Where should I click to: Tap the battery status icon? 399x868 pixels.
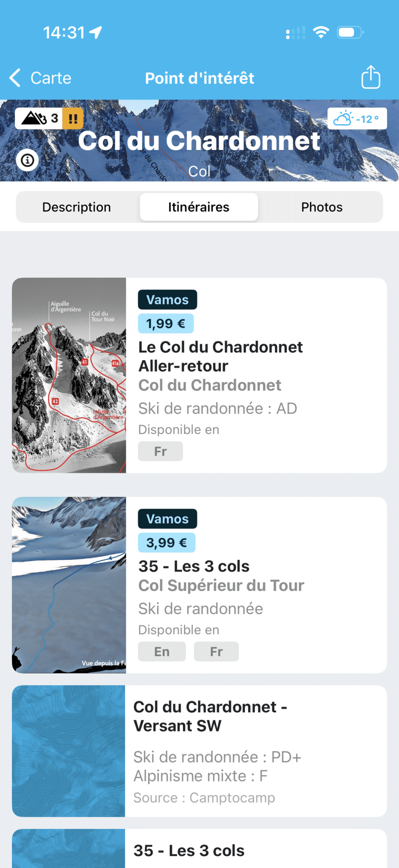pyautogui.click(x=350, y=32)
